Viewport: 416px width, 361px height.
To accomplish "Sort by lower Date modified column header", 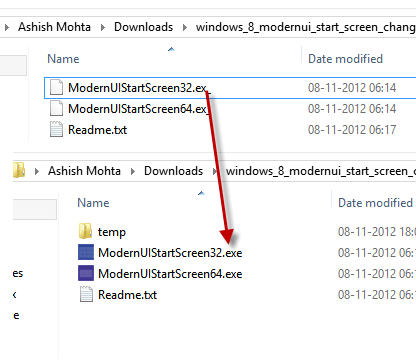I will pos(375,203).
